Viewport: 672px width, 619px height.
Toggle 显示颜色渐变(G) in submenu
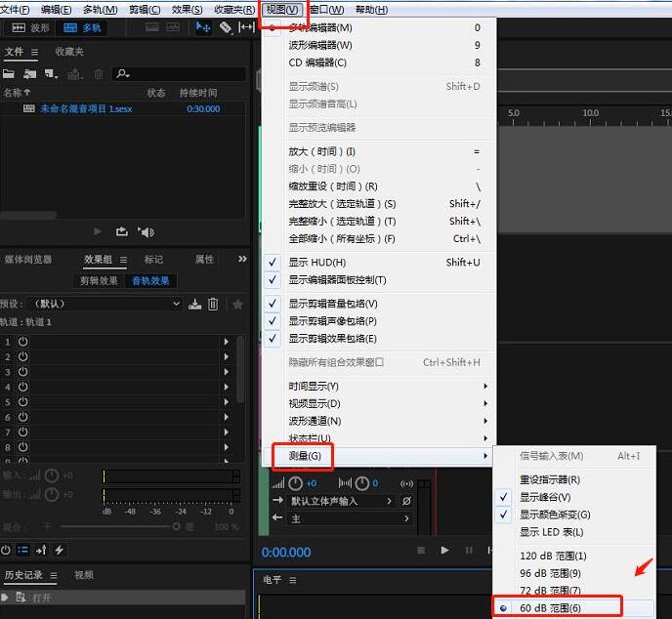[x=574, y=515]
